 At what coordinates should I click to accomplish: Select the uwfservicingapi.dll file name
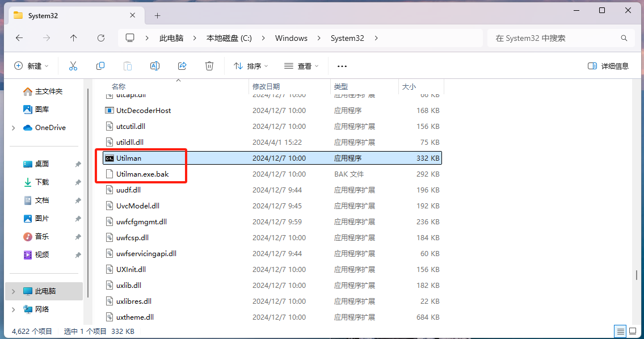tap(146, 253)
